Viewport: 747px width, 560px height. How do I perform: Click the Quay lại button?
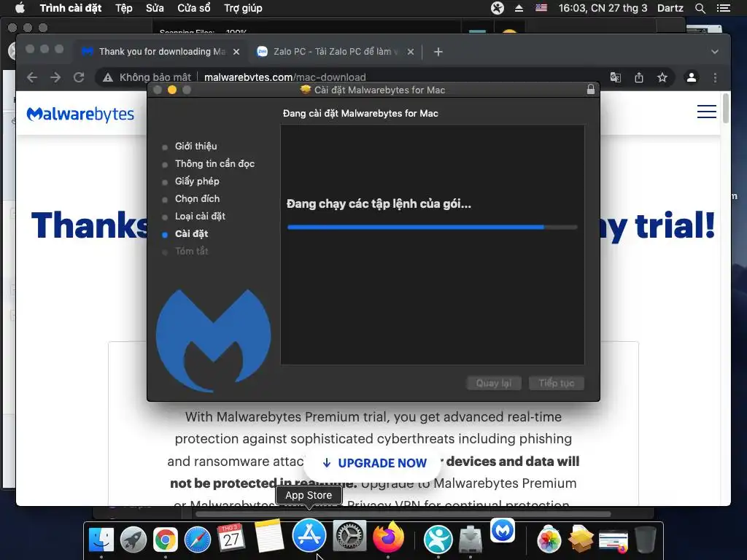coord(494,384)
